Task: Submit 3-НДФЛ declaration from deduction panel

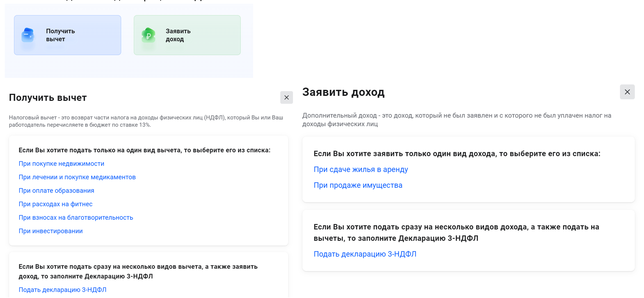Action: pos(62,290)
